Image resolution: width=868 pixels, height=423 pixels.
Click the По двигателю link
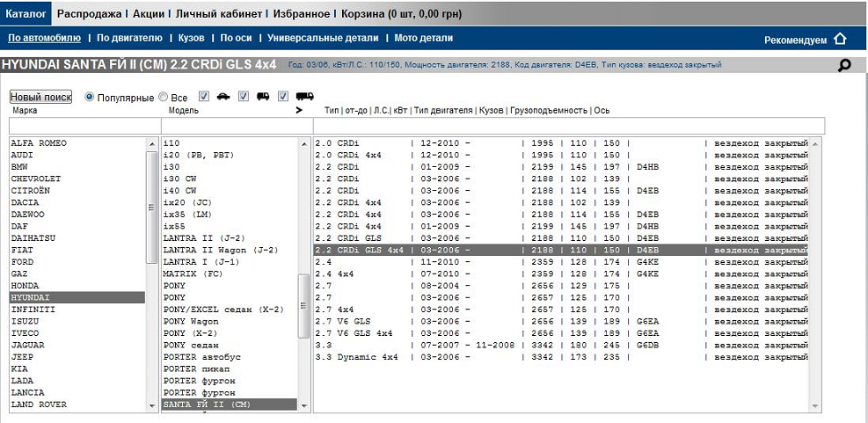pyautogui.click(x=129, y=38)
